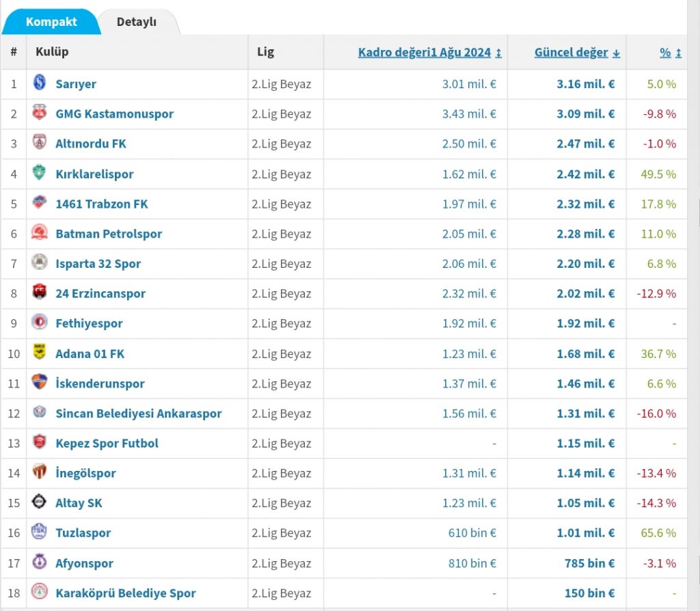Viewport: 700px width, 611px height.
Task: Click the Fethiyespor crest icon
Action: (40, 322)
